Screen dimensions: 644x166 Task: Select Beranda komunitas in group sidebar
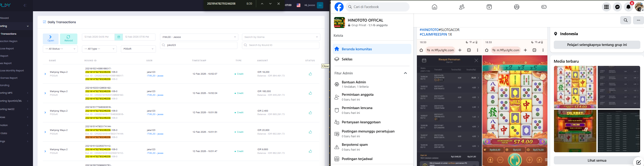point(372,49)
